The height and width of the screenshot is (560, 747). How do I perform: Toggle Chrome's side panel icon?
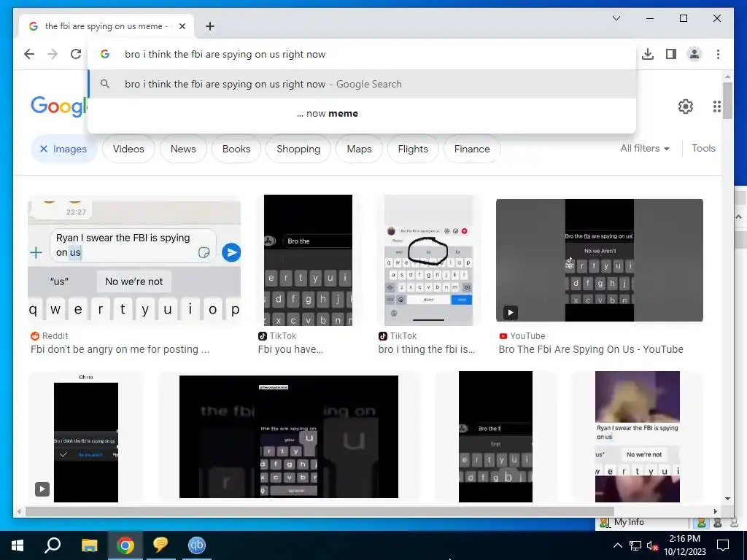(x=671, y=54)
